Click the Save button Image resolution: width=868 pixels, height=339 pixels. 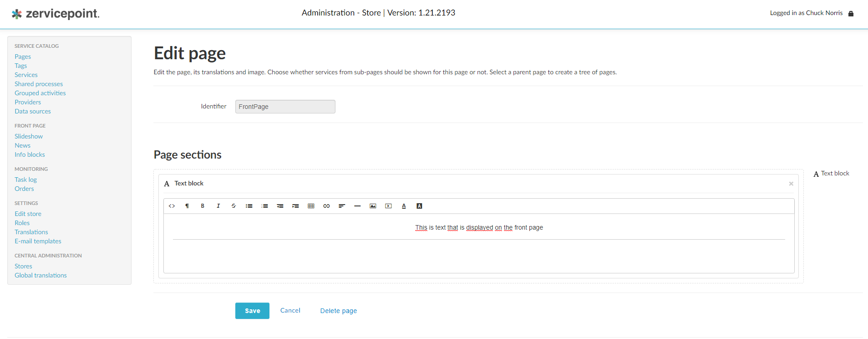coord(252,311)
